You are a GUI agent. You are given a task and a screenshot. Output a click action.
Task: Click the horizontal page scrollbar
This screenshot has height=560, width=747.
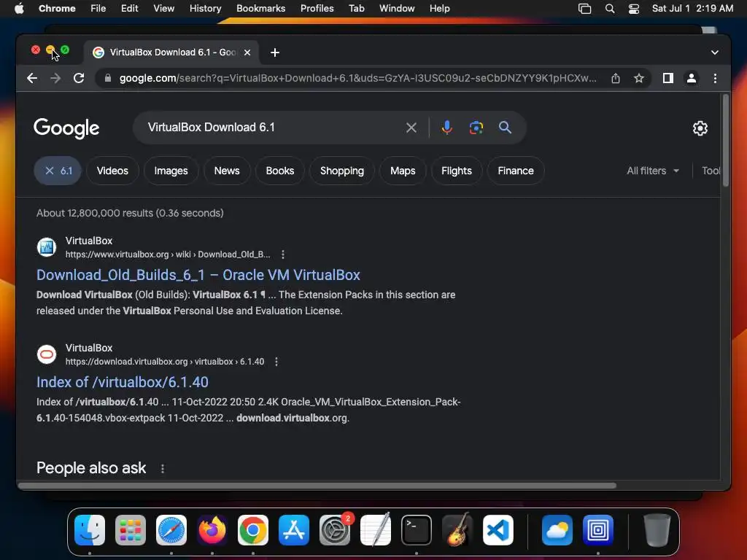317,486
